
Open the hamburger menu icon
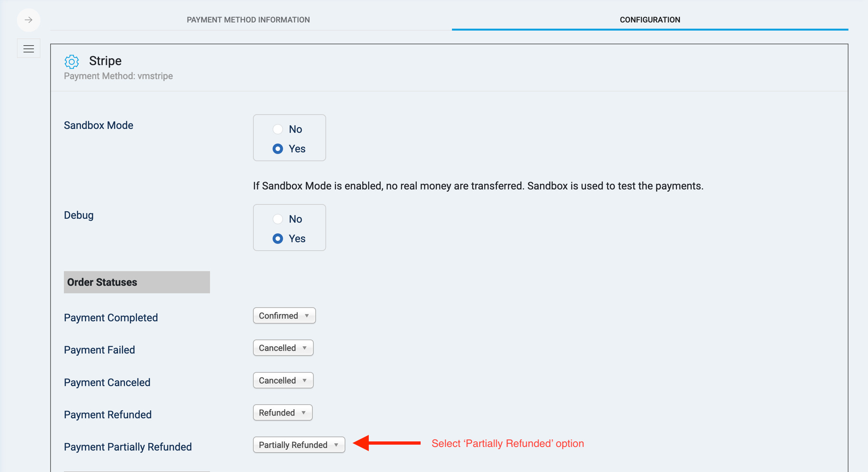[29, 49]
